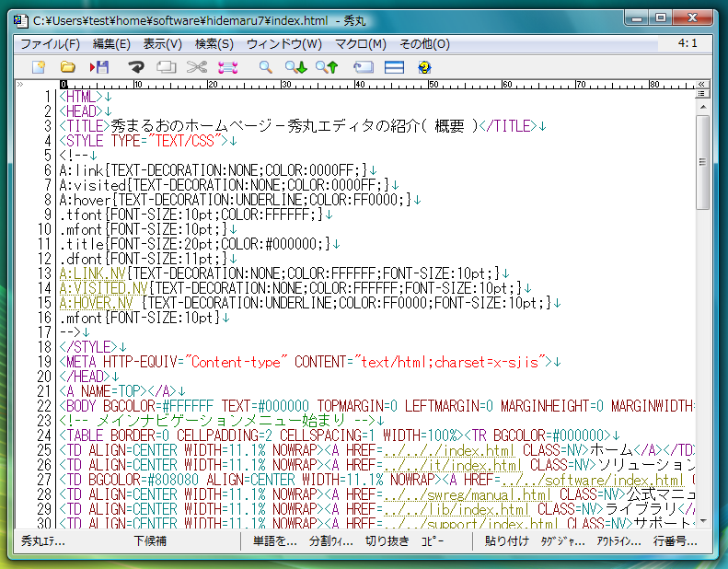This screenshot has width=728, height=569.
Task: Click the pink-dotted select-all toolbar icon
Action: point(228,67)
